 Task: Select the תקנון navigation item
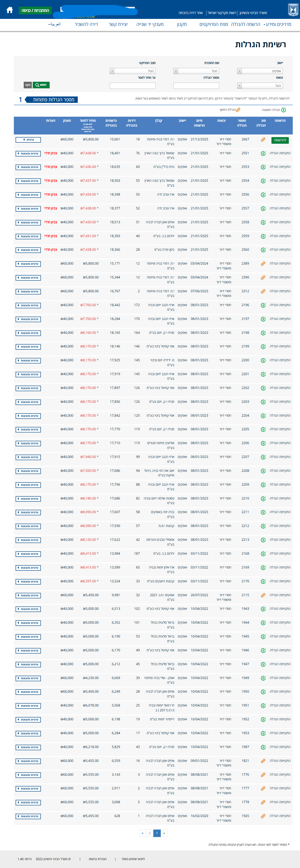(x=182, y=24)
